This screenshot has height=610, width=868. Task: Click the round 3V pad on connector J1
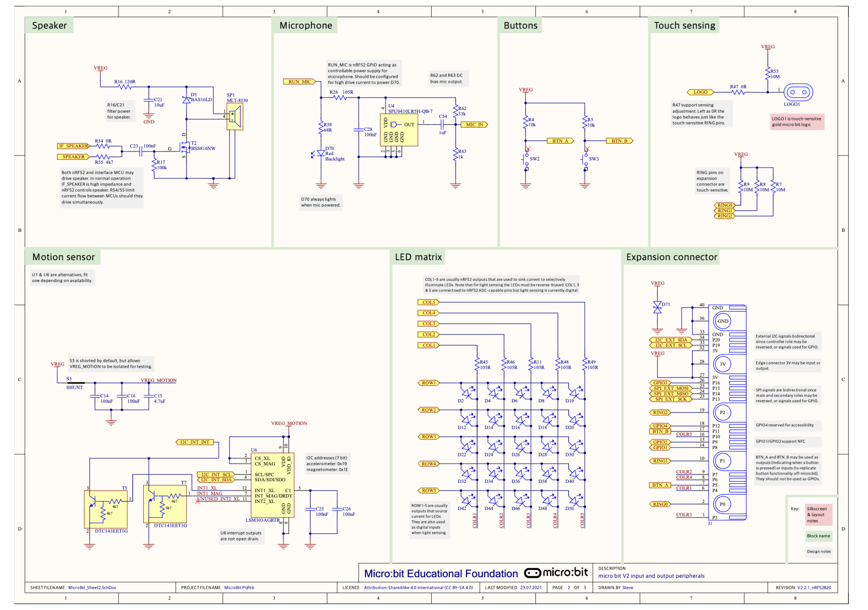click(723, 364)
